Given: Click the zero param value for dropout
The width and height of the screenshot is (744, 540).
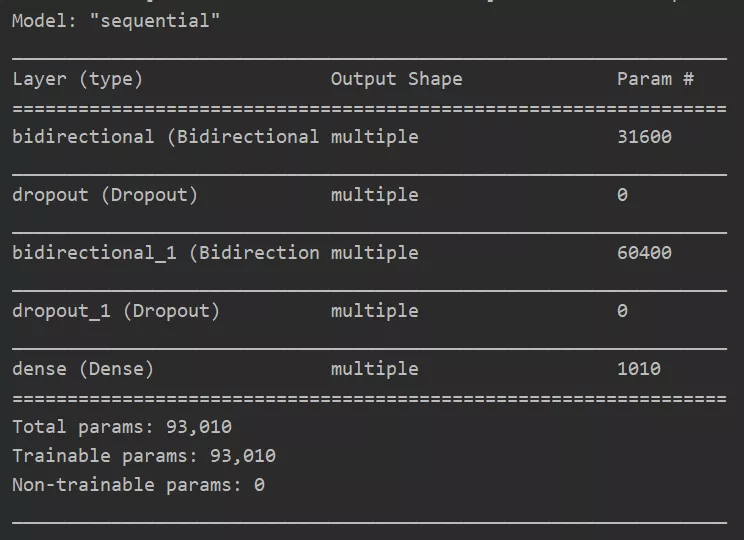Looking at the screenshot, I should pos(623,195).
